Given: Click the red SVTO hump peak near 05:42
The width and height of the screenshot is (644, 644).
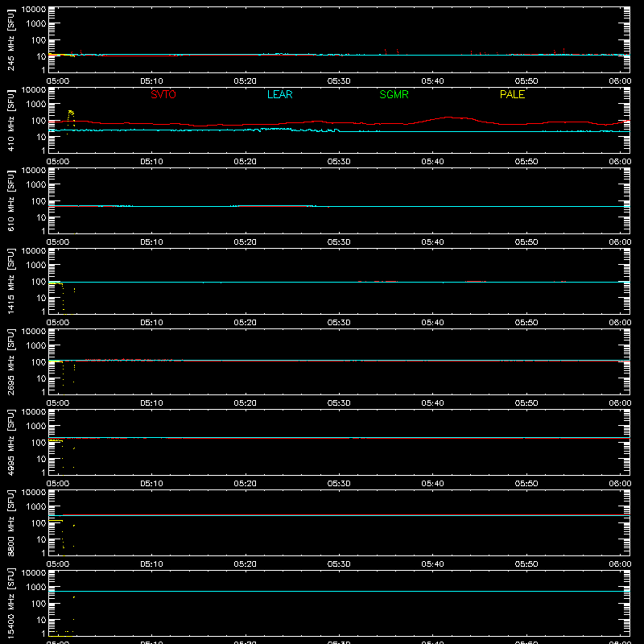Looking at the screenshot, I should [449, 118].
